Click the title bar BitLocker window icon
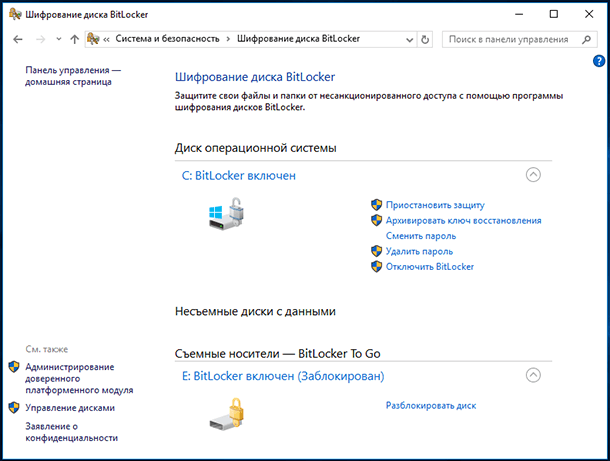610x461 pixels. tap(15, 14)
